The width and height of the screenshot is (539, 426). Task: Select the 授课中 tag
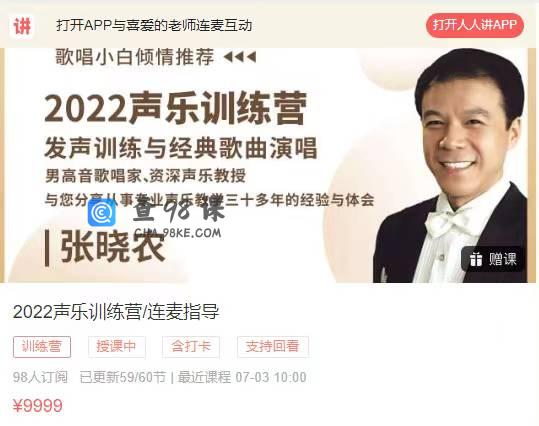[117, 347]
